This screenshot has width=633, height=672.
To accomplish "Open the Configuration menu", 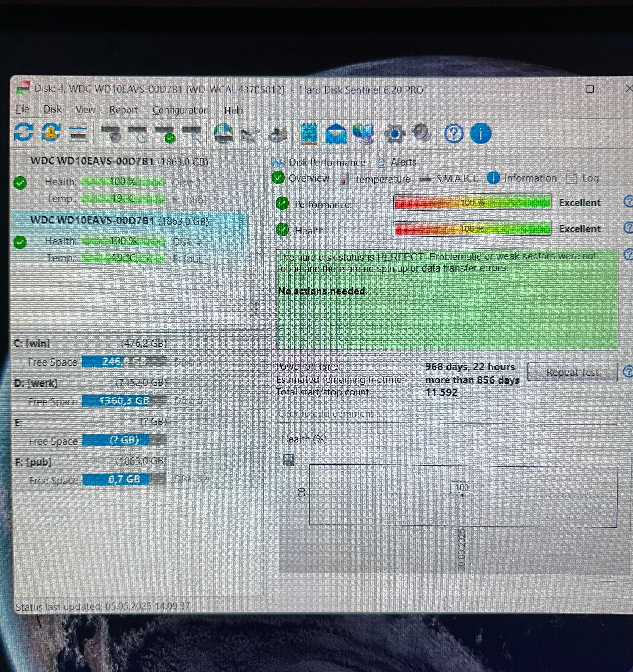I will (x=180, y=111).
